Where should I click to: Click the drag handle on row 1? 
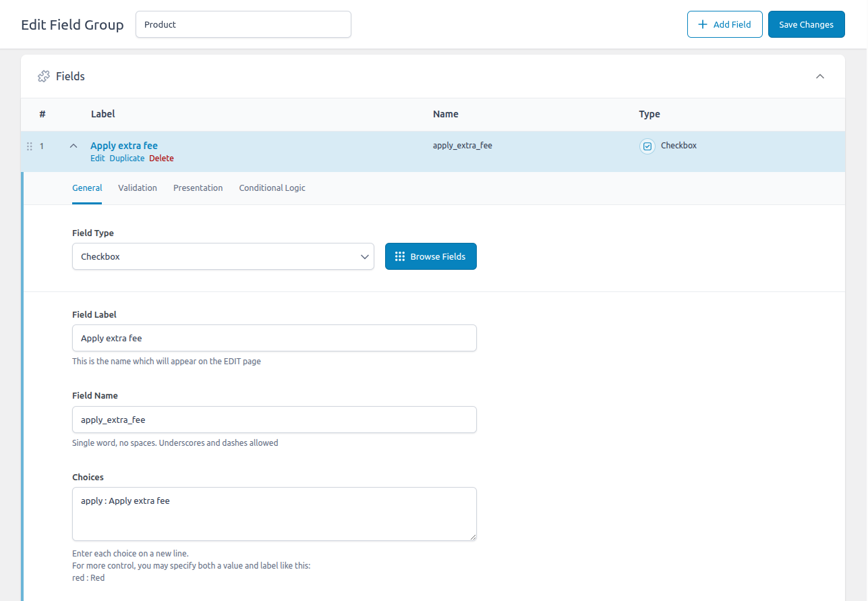29,146
